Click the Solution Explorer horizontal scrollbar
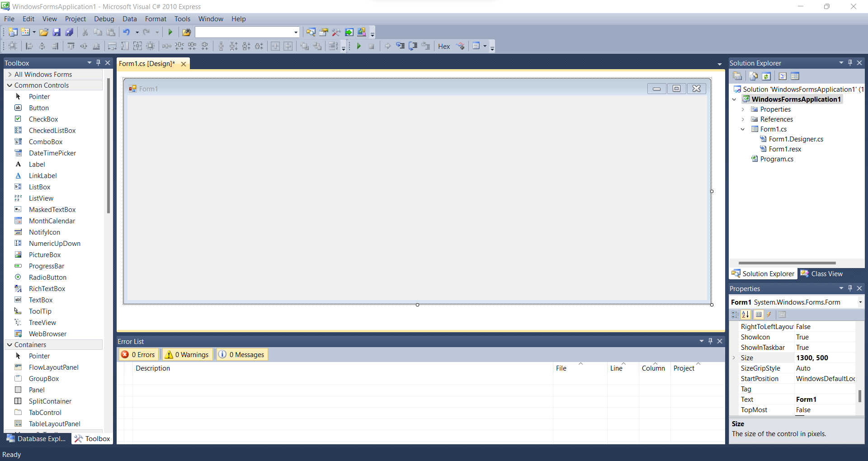The height and width of the screenshot is (461, 868). (787, 263)
